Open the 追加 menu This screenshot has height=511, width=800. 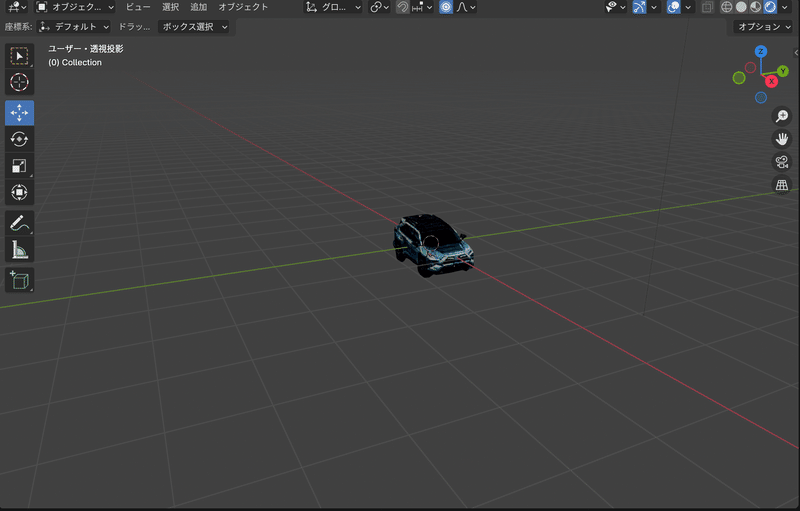(x=198, y=7)
